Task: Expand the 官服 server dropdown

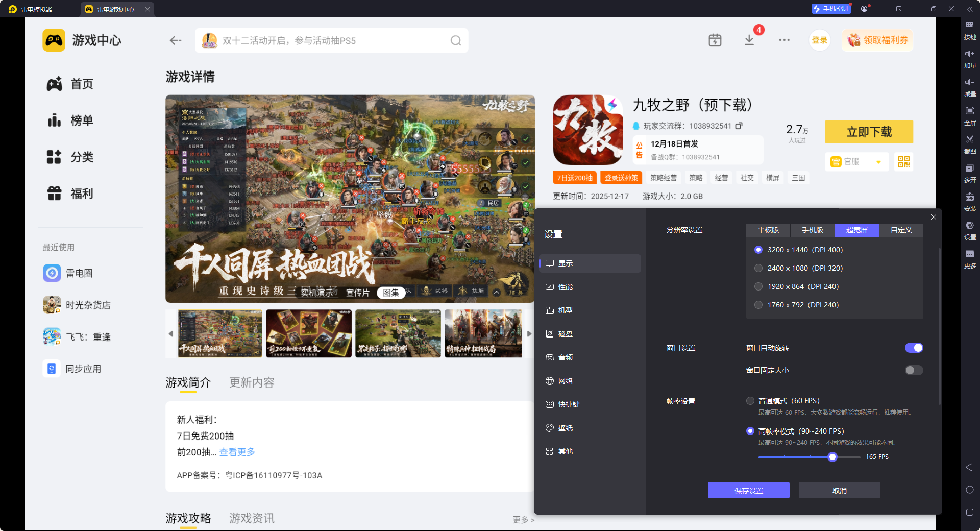Action: tap(878, 162)
